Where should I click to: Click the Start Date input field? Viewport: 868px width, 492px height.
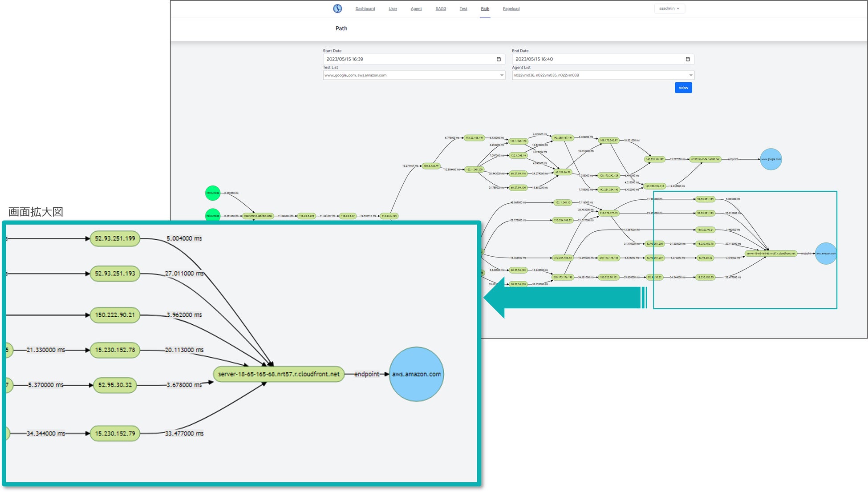coord(414,59)
